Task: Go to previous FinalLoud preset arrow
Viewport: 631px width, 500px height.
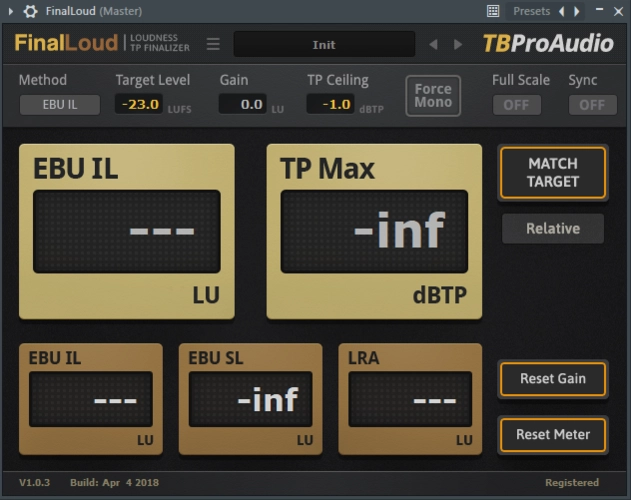Action: pyautogui.click(x=433, y=44)
